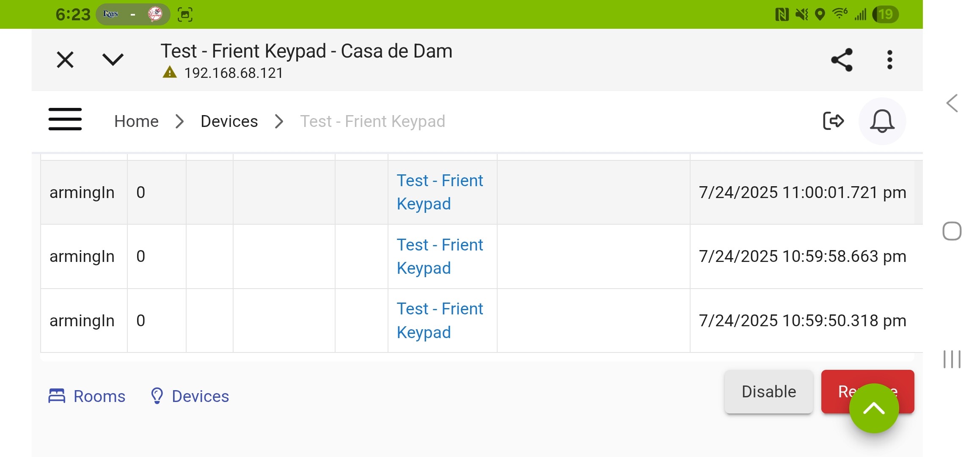This screenshot has width=980, height=457.
Task: Open the Devices footer link
Action: point(190,396)
